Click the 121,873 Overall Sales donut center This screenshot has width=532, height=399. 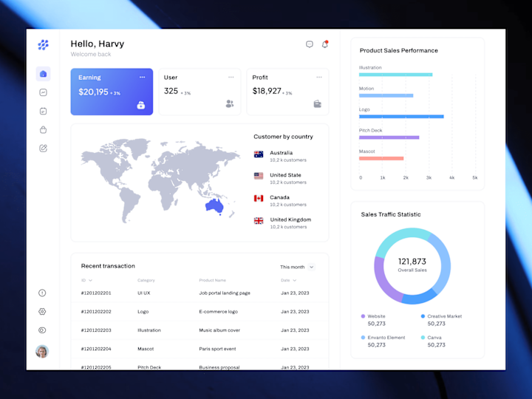tap(412, 265)
